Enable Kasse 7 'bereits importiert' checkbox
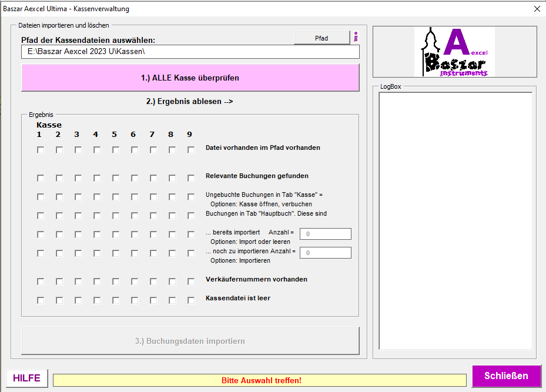 (153, 234)
